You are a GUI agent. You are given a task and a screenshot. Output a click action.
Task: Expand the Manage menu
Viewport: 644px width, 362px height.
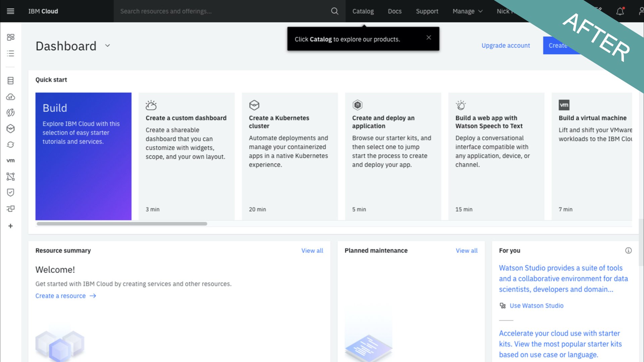468,11
